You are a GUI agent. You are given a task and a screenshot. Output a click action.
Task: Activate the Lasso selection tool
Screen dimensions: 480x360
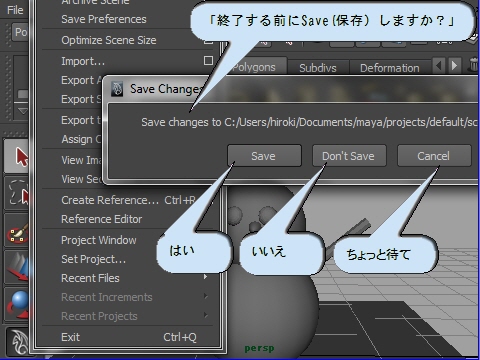point(17,193)
